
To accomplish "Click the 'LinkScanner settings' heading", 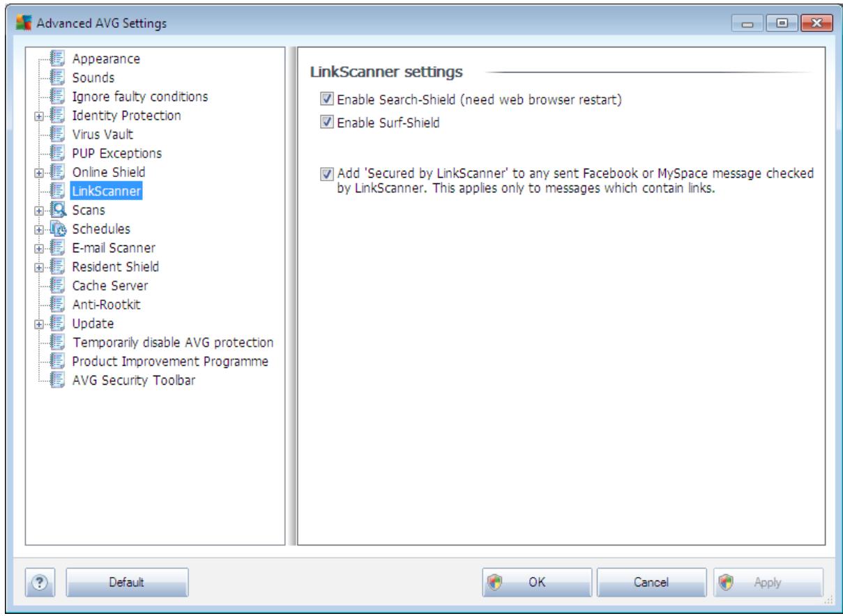I will pyautogui.click(x=387, y=71).
